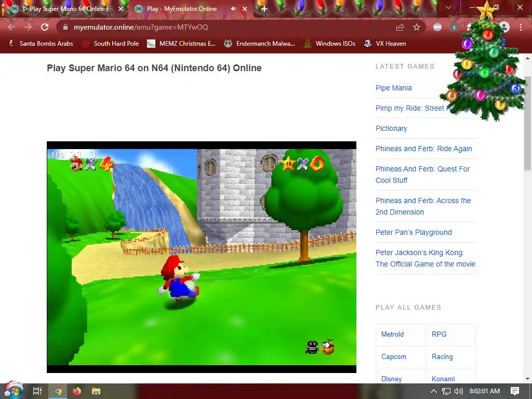Browse the Konami games category
Image resolution: width=532 pixels, height=399 pixels.
pyautogui.click(x=443, y=379)
